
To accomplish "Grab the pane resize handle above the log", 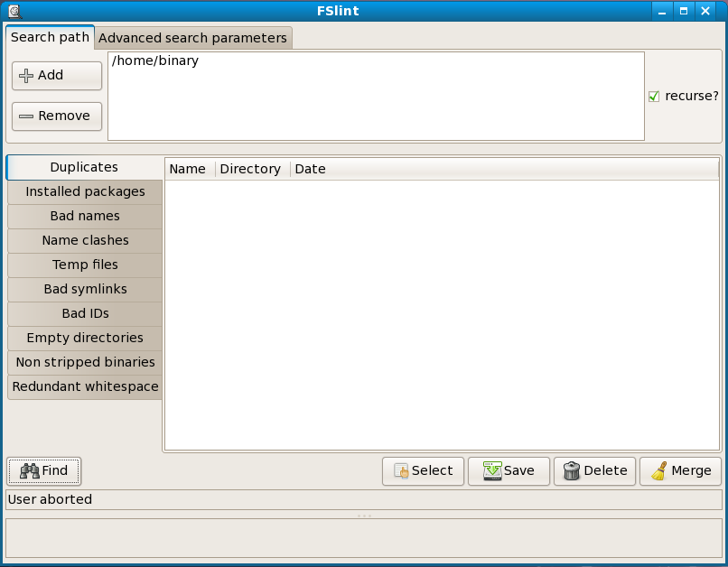I will [x=364, y=516].
